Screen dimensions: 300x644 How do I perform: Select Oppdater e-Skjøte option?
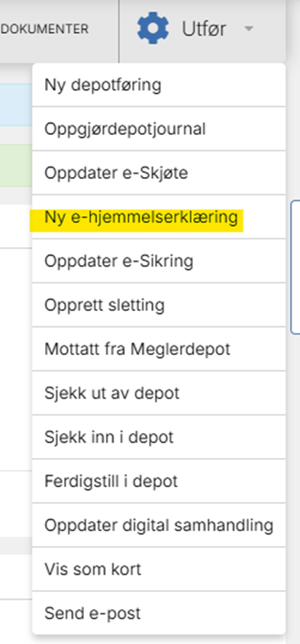click(x=159, y=173)
